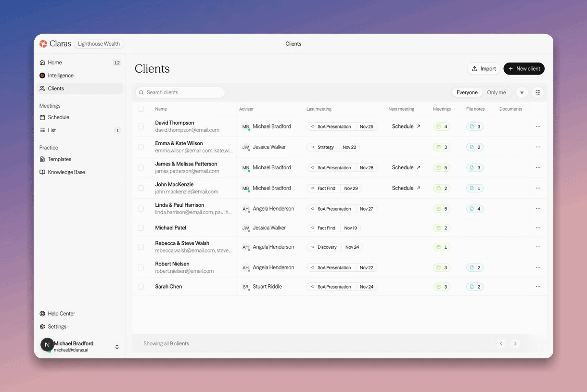
Task: Click Schedule link for James & Melissa Patterson
Action: click(407, 167)
